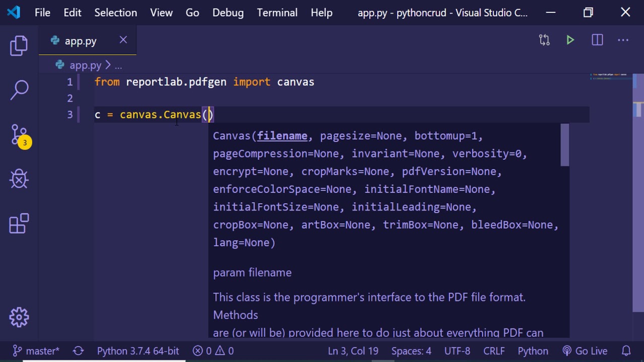Open the notifications bell in status bar
This screenshot has width=644, height=362.
pyautogui.click(x=626, y=351)
